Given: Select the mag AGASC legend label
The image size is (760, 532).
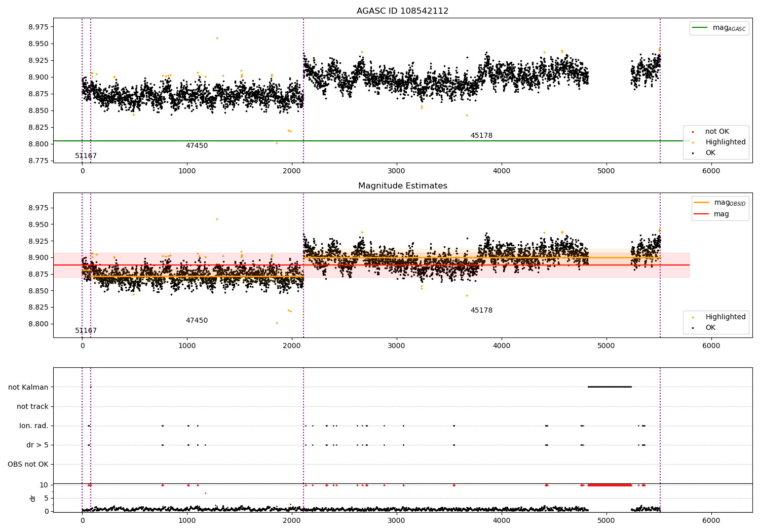Looking at the screenshot, I should (x=729, y=28).
